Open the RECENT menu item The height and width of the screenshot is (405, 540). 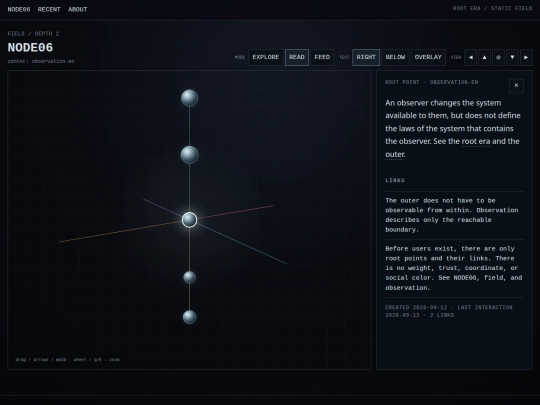point(49,10)
